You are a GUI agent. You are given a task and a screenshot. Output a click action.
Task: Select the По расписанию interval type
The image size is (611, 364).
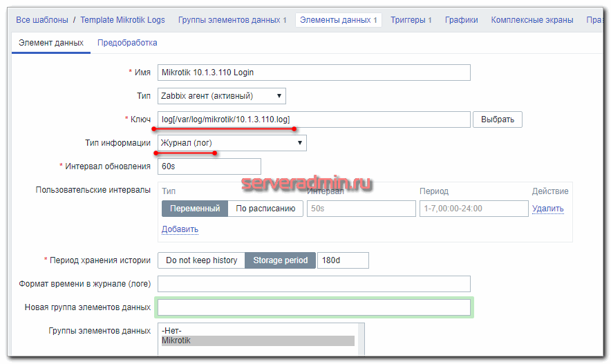pos(265,209)
